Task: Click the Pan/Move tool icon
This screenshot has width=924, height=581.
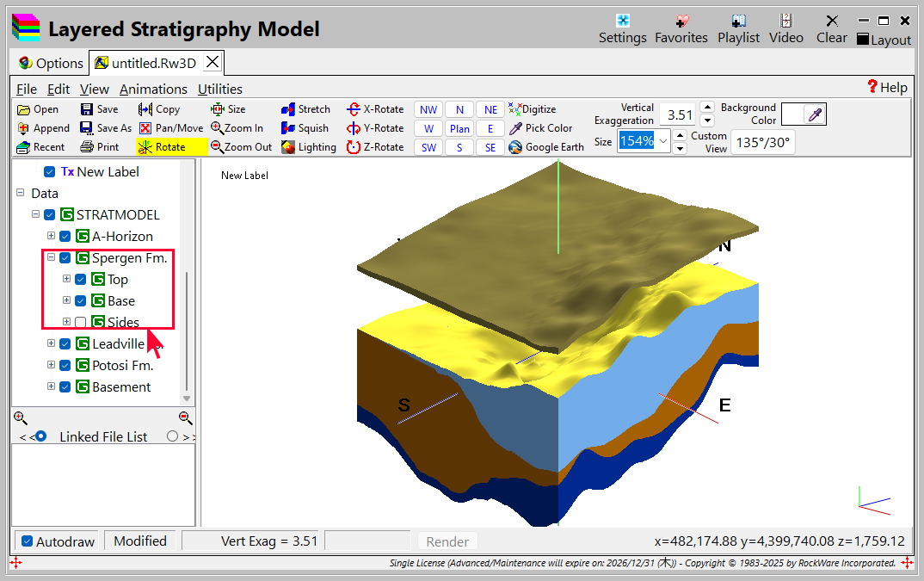Action: point(145,128)
